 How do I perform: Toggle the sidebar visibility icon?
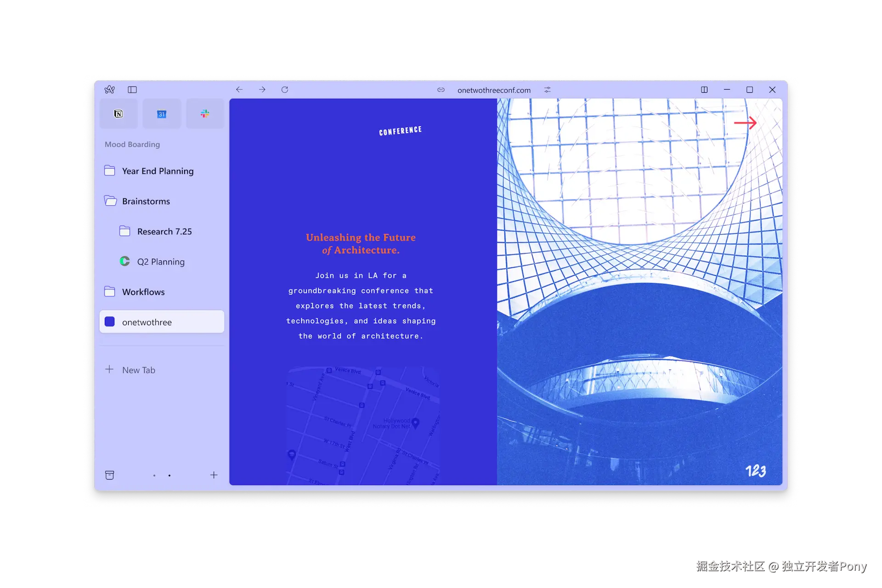coord(132,90)
